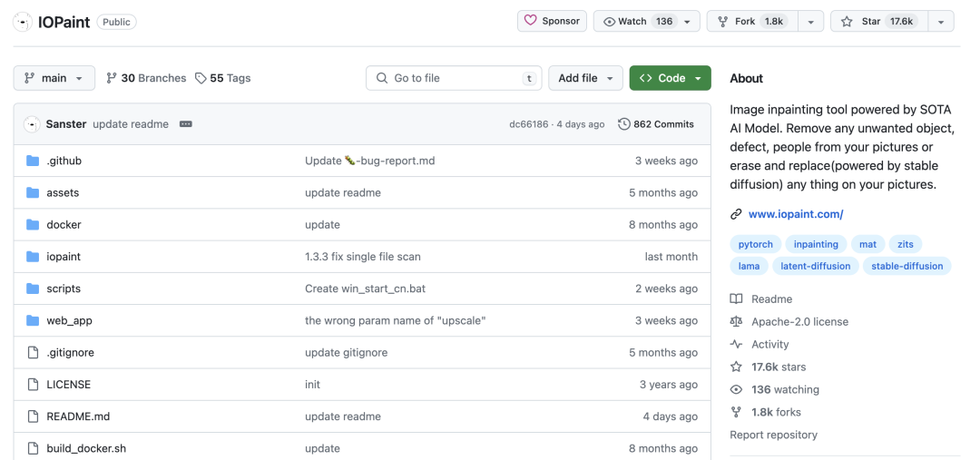The image size is (980, 460).
Task: View the 136 watching link
Action: [774, 389]
